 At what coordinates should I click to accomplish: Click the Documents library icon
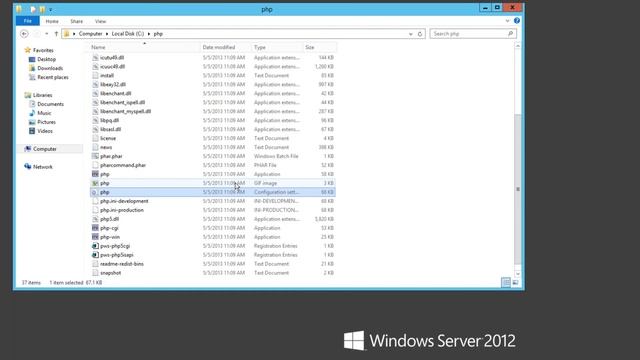[x=32, y=104]
